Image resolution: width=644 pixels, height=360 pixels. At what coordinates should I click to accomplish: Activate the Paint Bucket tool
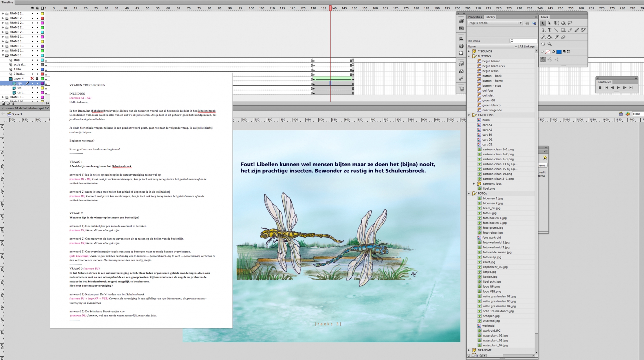click(x=549, y=37)
